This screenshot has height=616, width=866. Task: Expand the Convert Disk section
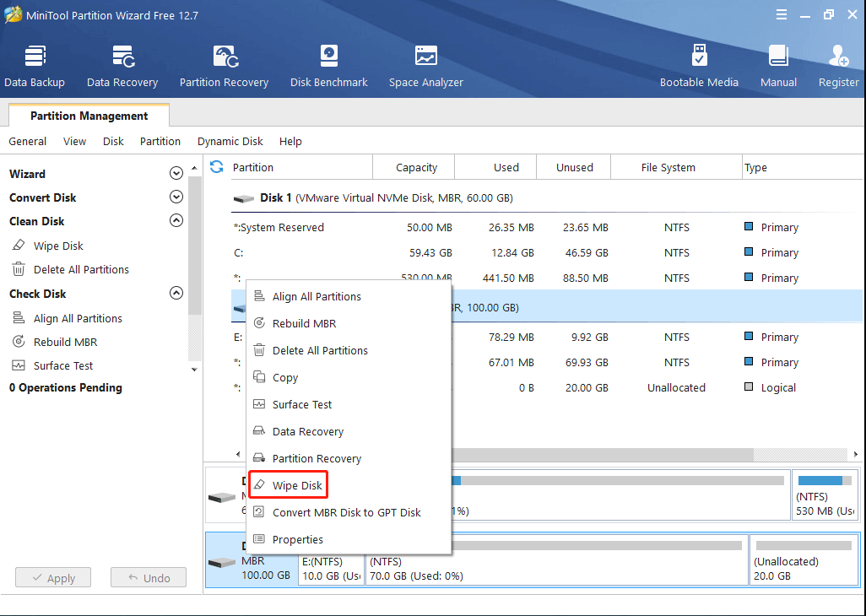coord(176,197)
